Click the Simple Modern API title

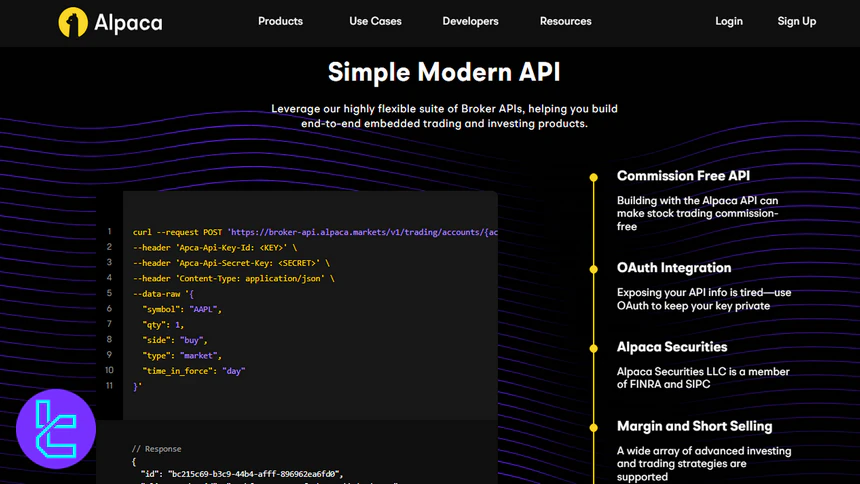click(444, 72)
